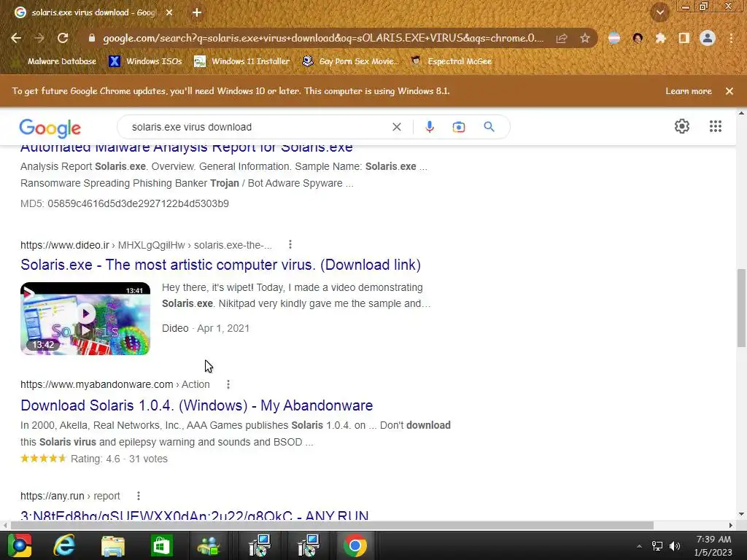Click the Google logo

[x=50, y=128]
